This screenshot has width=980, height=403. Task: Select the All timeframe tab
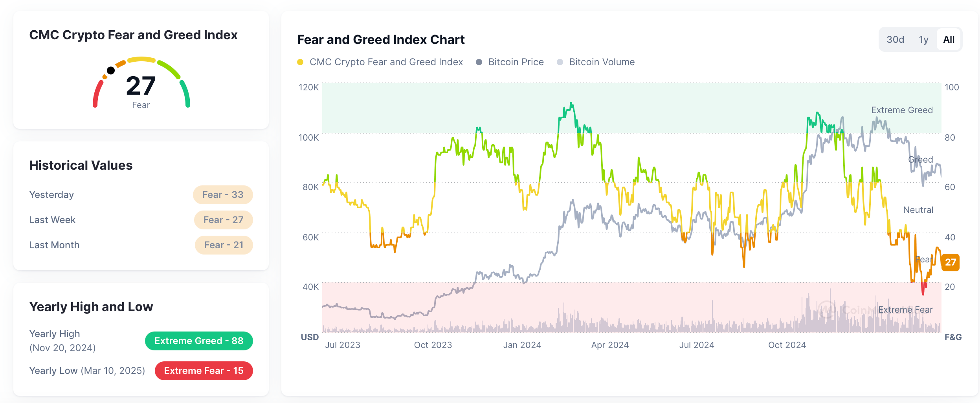point(948,39)
